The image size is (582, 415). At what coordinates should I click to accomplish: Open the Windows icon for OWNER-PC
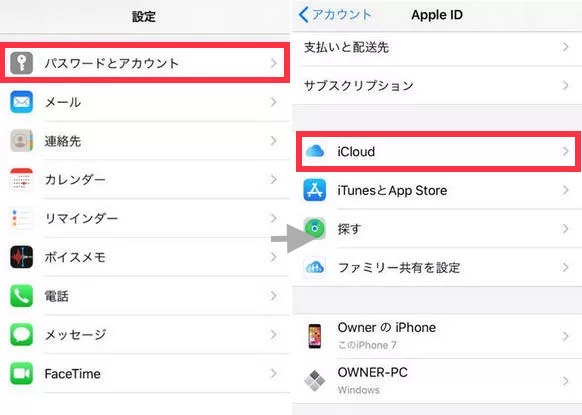pyautogui.click(x=315, y=380)
